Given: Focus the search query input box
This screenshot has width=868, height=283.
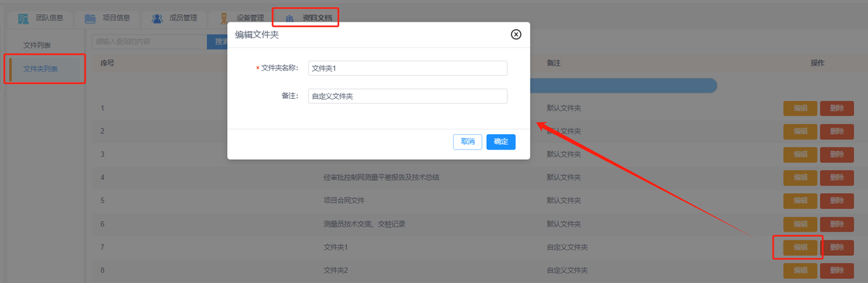Looking at the screenshot, I should [x=149, y=42].
